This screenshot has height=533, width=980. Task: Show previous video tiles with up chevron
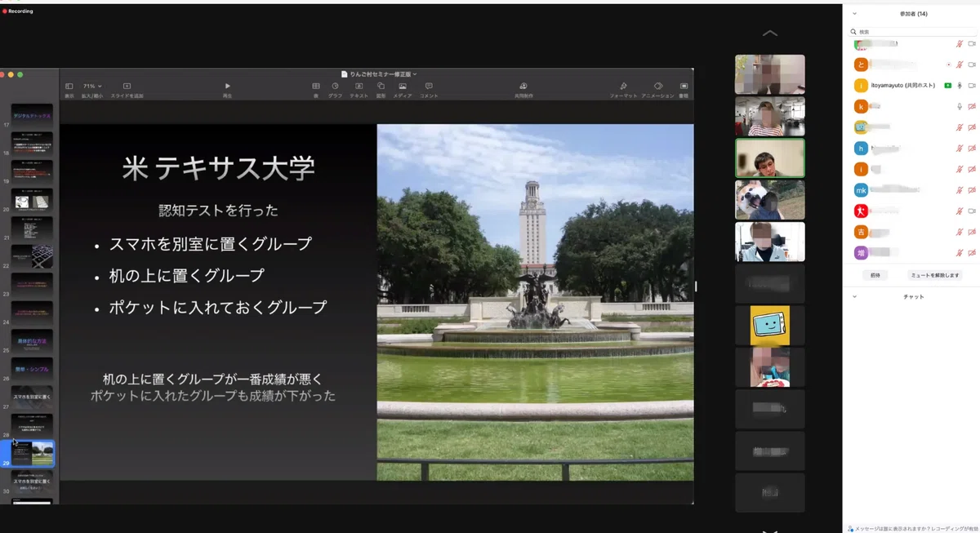769,33
